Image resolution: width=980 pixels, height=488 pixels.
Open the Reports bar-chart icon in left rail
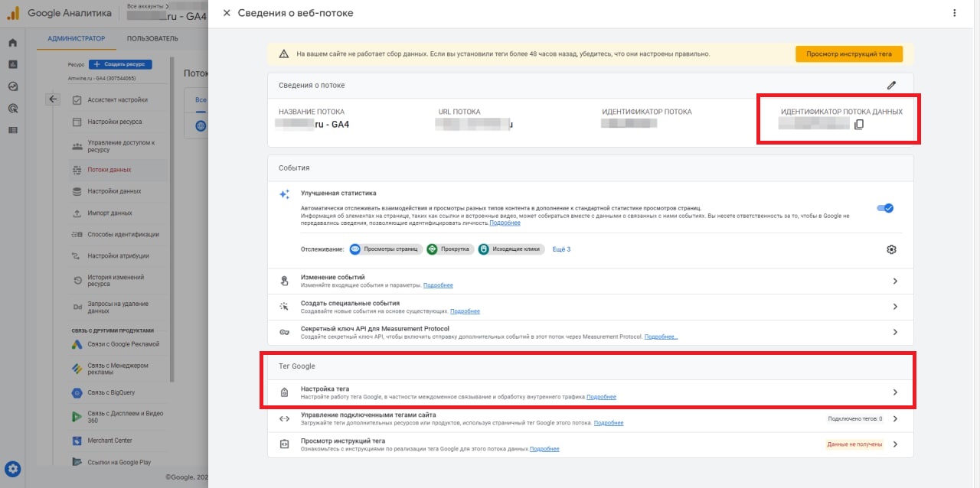coord(12,64)
